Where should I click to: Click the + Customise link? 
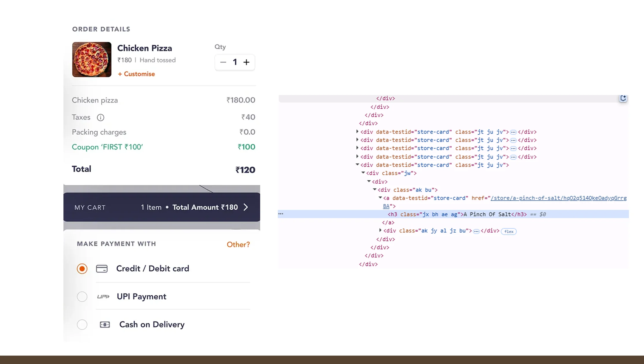pyautogui.click(x=136, y=74)
